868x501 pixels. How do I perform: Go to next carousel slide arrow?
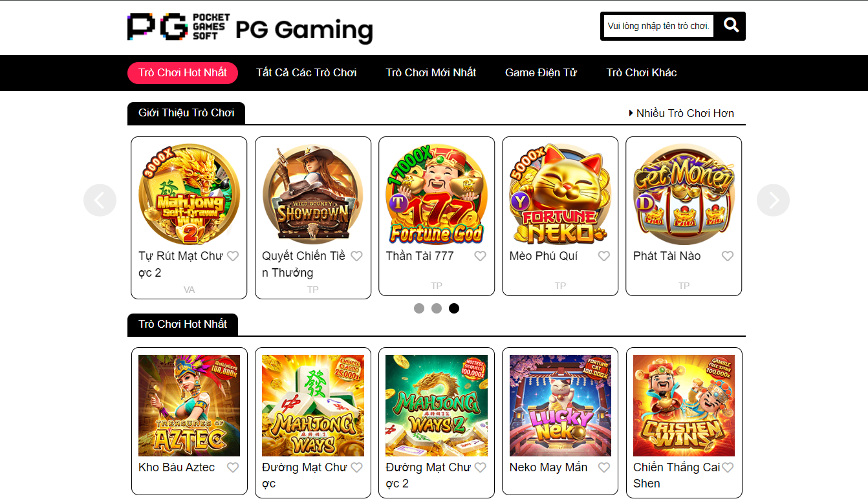click(773, 200)
